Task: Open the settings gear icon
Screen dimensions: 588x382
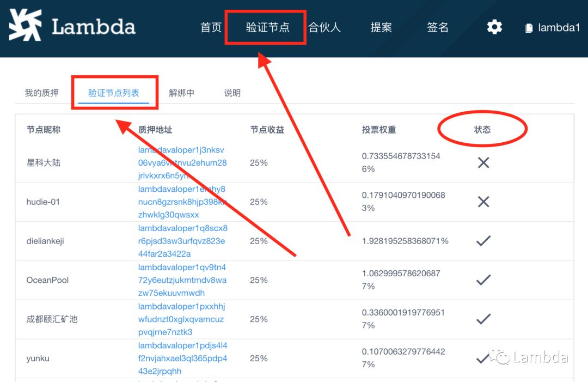Action: click(x=494, y=27)
